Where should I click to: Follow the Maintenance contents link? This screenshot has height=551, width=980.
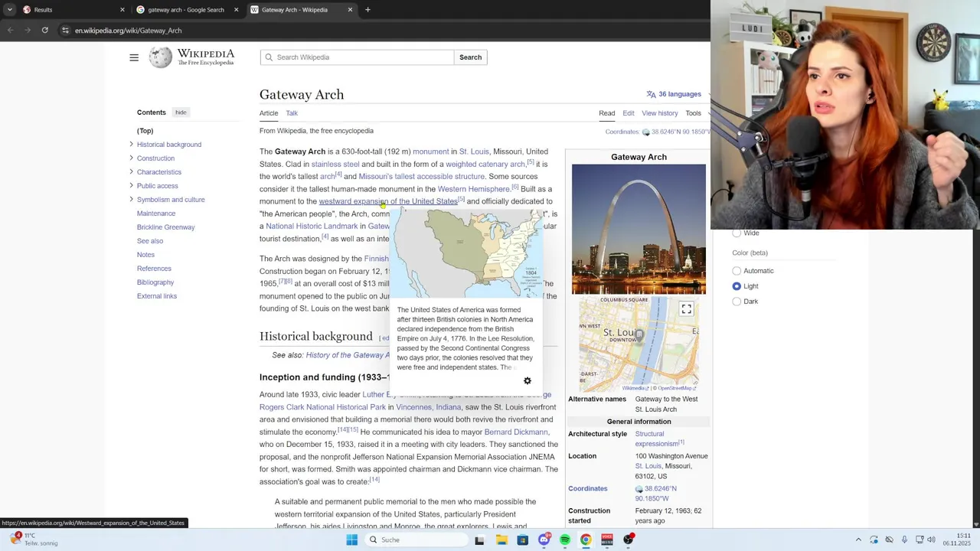[x=156, y=214]
